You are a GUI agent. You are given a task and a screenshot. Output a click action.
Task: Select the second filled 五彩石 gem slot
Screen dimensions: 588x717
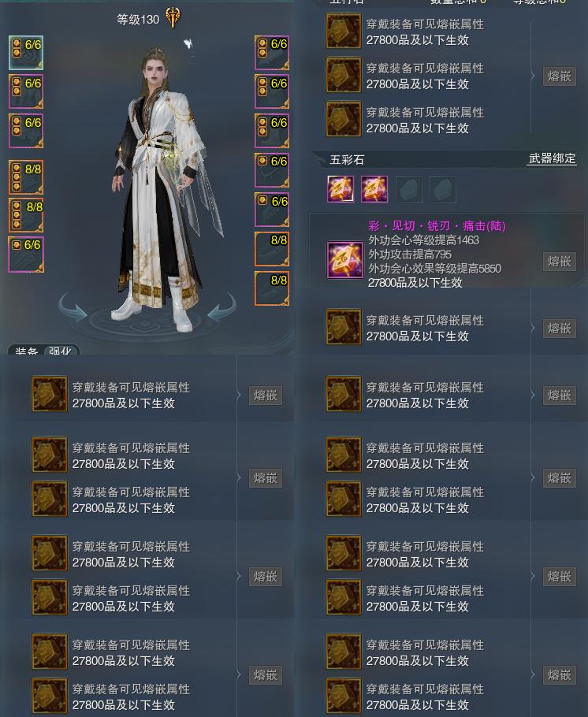[374, 189]
